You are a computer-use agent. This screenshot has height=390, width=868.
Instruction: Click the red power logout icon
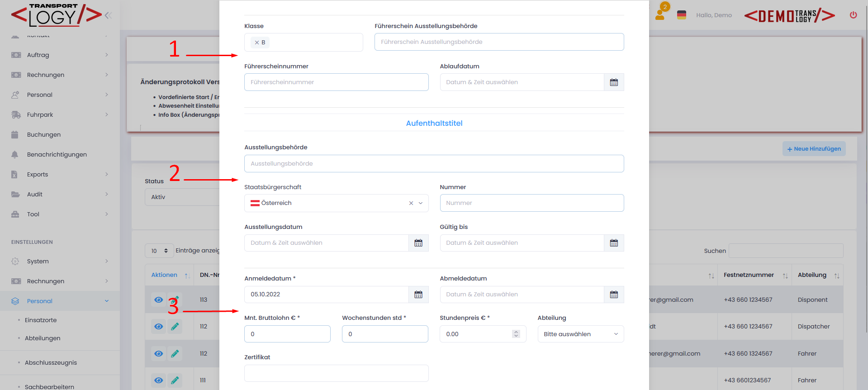(x=853, y=15)
